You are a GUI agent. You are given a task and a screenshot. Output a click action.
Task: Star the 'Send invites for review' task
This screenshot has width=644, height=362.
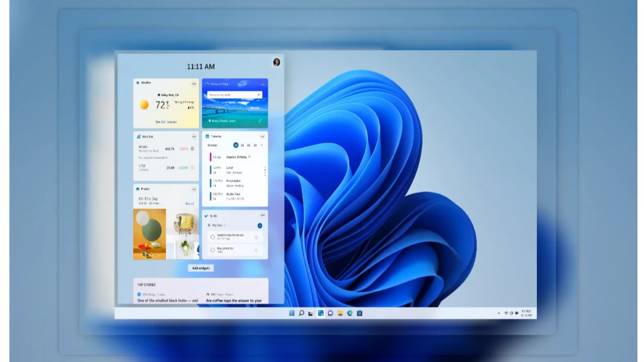tap(256, 237)
